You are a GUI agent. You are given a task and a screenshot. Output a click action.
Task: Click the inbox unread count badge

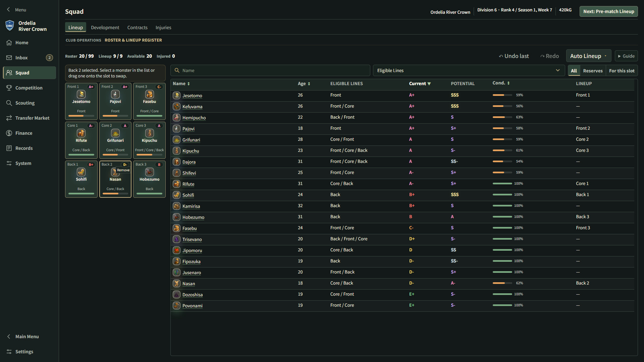[49, 58]
